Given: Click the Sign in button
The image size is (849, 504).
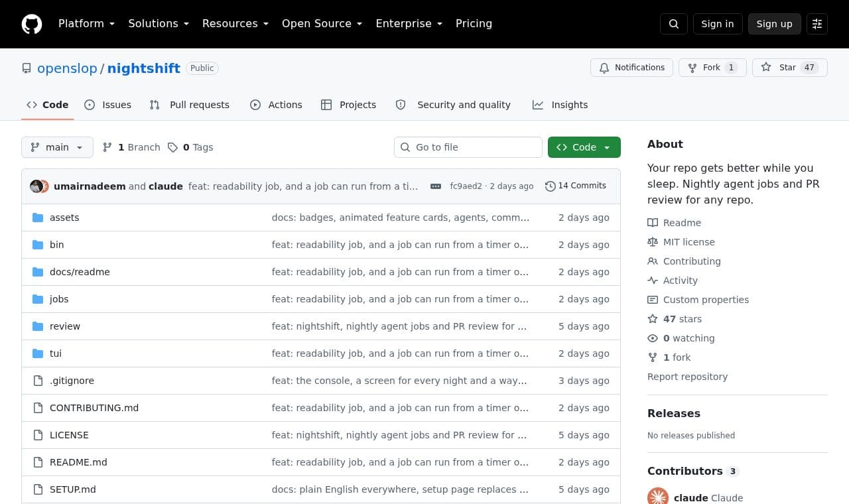Looking at the screenshot, I should (x=718, y=24).
